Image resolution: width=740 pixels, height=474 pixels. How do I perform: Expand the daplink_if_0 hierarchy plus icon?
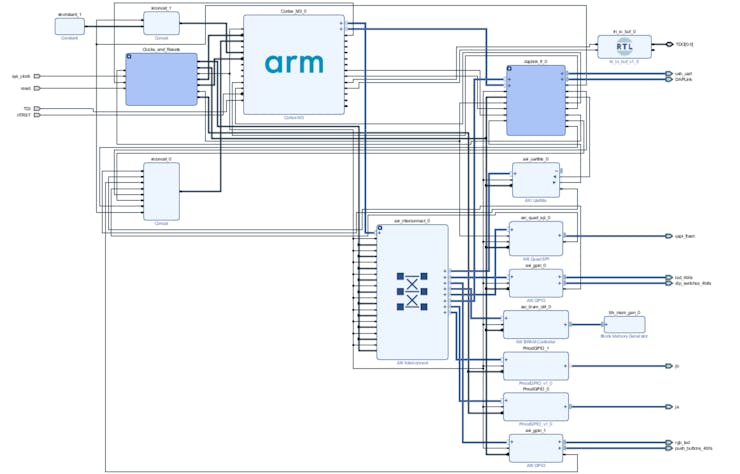click(510, 68)
